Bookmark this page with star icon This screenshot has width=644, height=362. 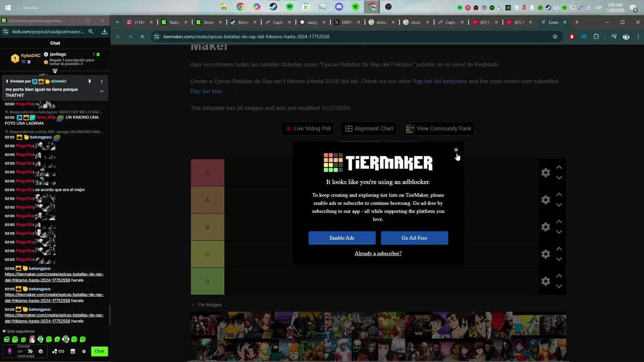(555, 37)
